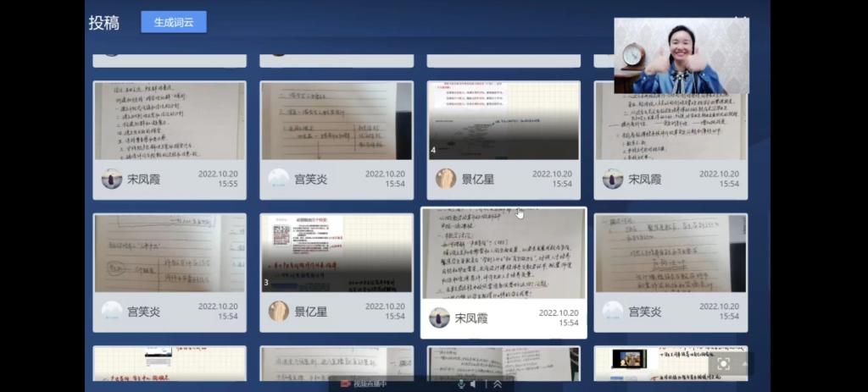This screenshot has width=868, height=392.
Task: Click 宋凤霞's avatar on the 15:55 submission
Action: [112, 179]
